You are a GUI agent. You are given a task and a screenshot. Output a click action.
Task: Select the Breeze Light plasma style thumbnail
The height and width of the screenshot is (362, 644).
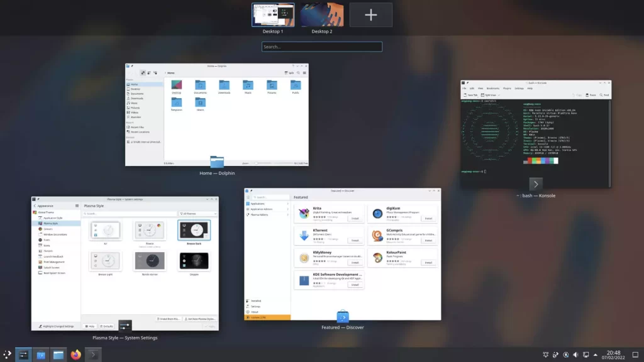pyautogui.click(x=106, y=261)
